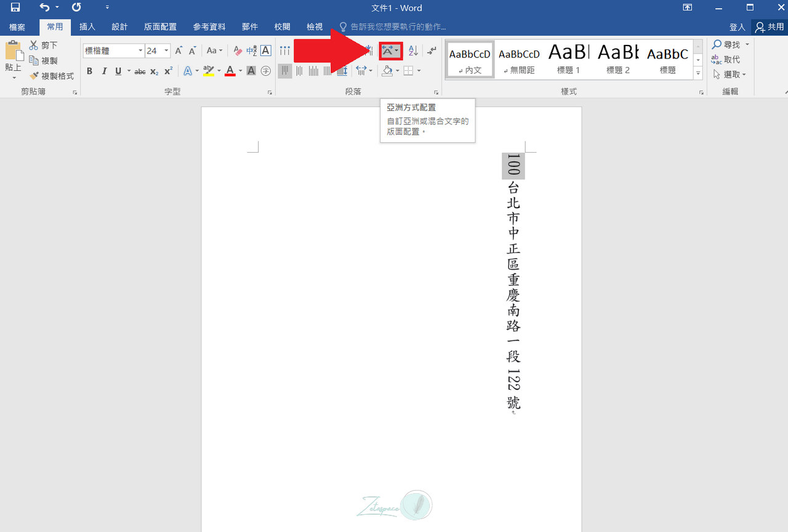Open the 樣式 styles pane launcher
The height and width of the screenshot is (532, 788).
pos(701,92)
